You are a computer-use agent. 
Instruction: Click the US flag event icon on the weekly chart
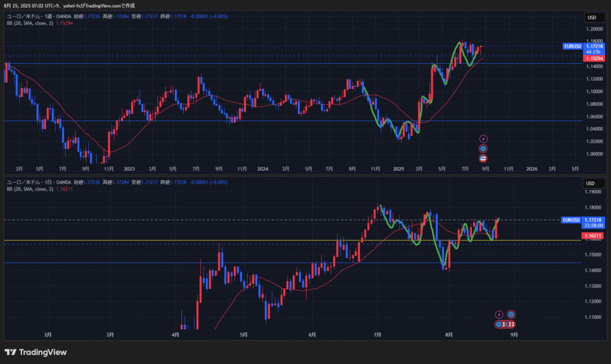click(x=483, y=158)
